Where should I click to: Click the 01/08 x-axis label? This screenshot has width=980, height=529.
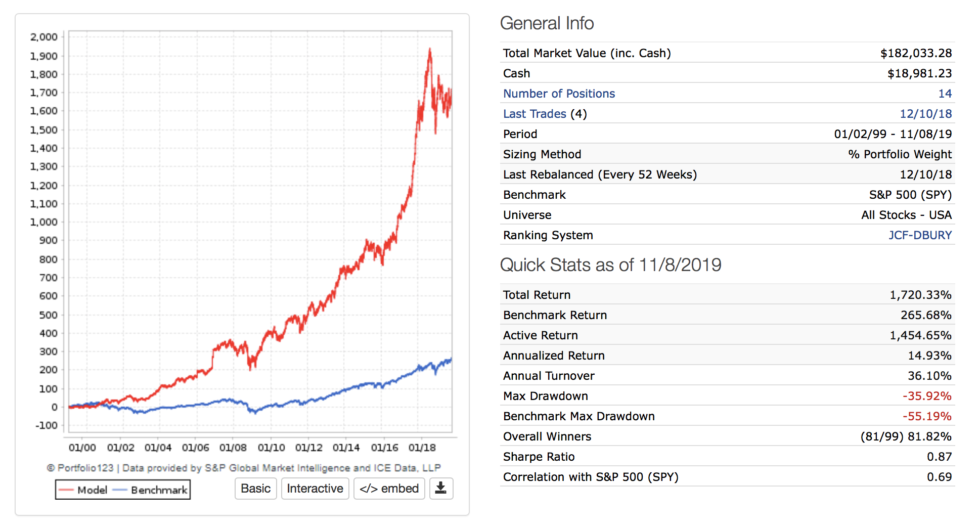pyautogui.click(x=233, y=448)
